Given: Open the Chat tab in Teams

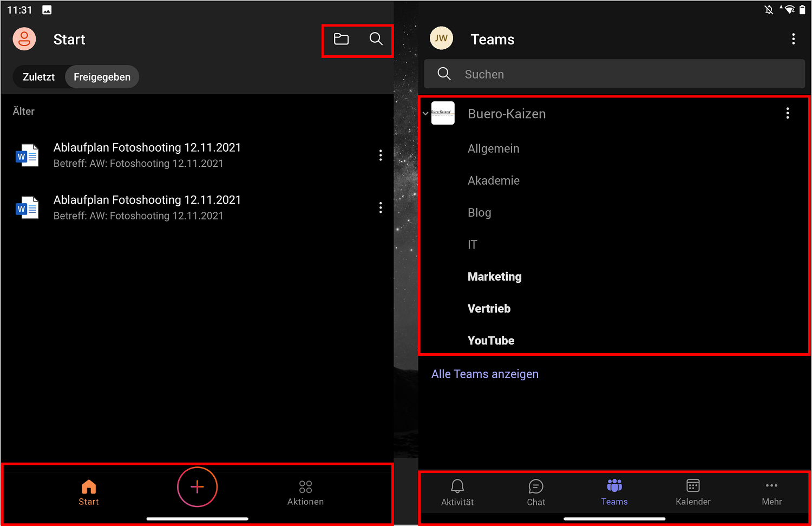Looking at the screenshot, I should (536, 492).
